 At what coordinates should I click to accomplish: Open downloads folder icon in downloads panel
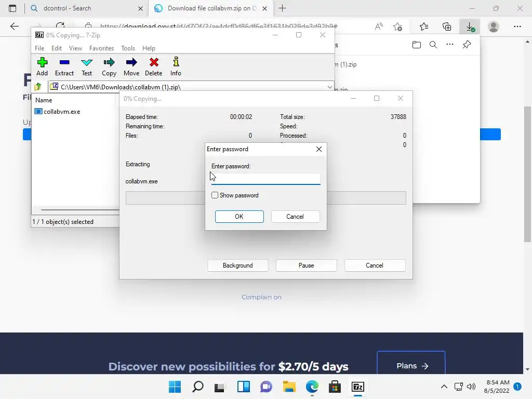417,45
